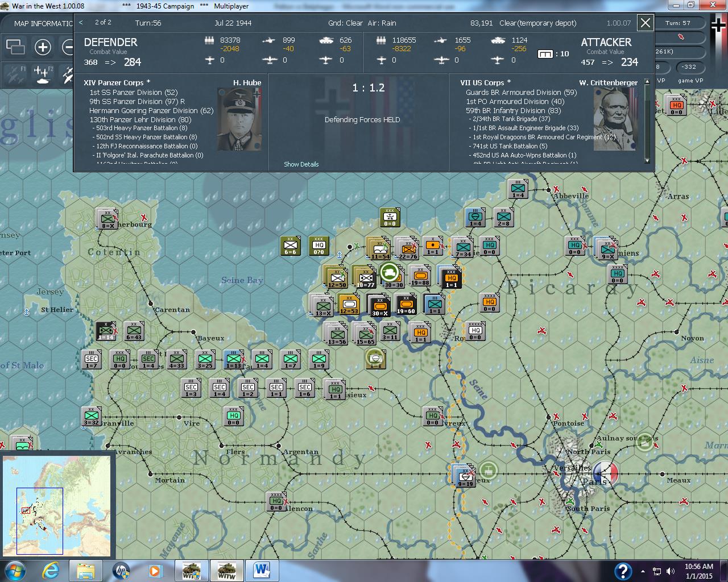
Task: Click the French flag marker at Paris
Action: click(605, 473)
